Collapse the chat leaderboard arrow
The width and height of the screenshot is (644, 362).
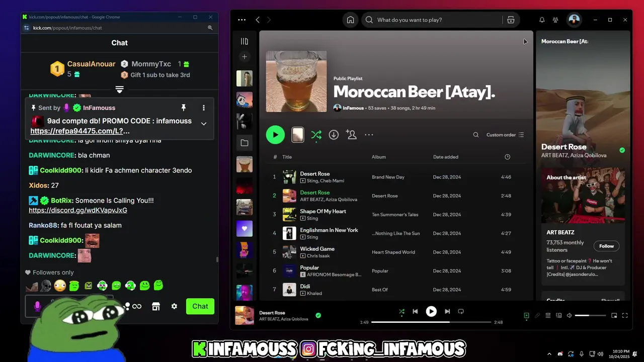(119, 89)
